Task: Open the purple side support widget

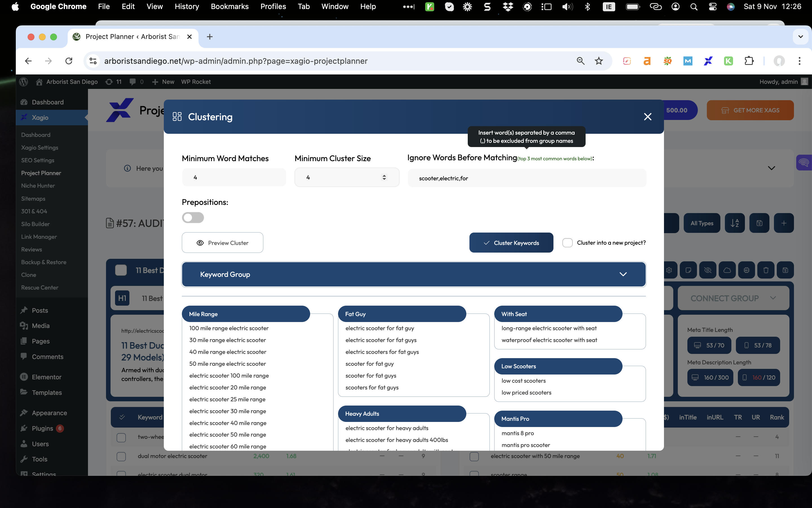Action: point(804,163)
